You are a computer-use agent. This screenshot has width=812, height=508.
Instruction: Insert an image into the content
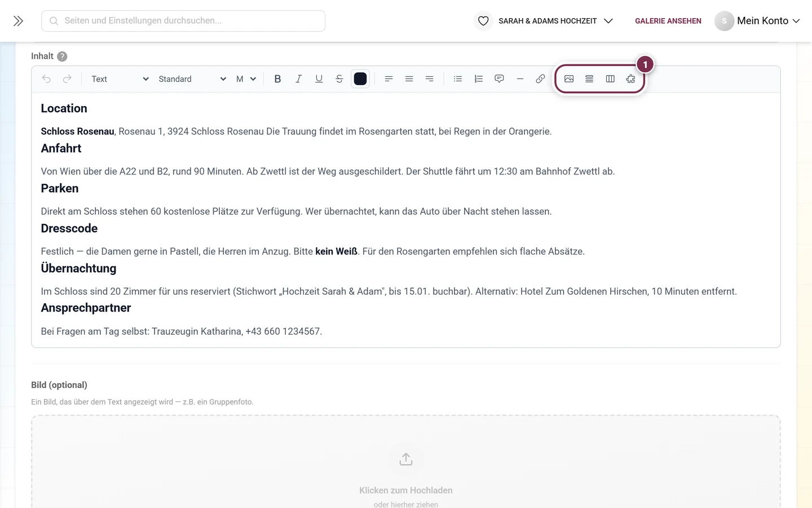569,79
